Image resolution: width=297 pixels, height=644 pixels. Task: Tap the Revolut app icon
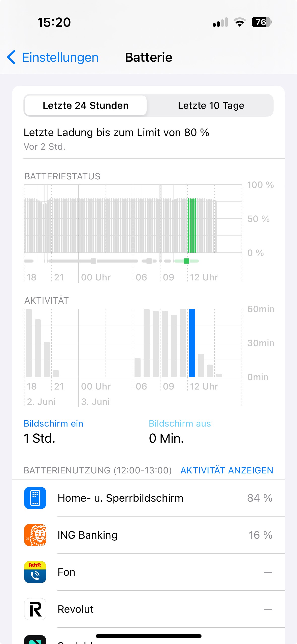click(x=35, y=609)
